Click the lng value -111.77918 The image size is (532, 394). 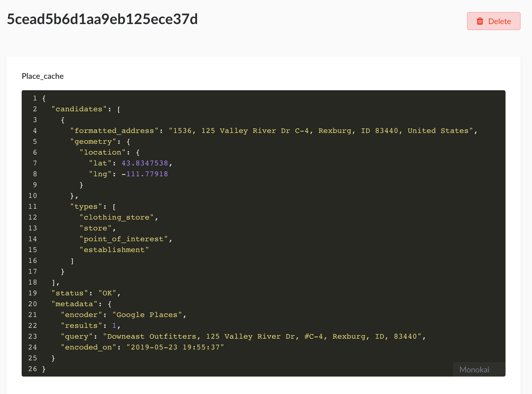pos(145,174)
